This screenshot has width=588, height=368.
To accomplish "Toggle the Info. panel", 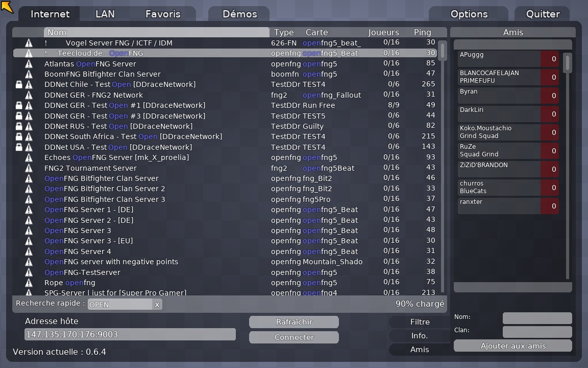I will click(x=420, y=336).
